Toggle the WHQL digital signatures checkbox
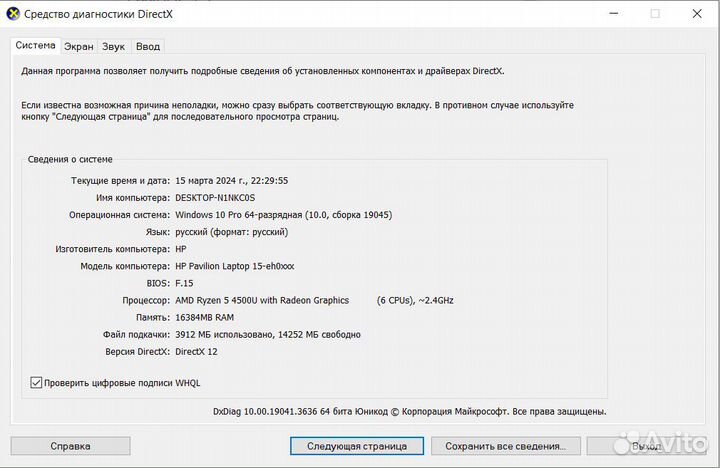This screenshot has height=468, width=720. [37, 382]
